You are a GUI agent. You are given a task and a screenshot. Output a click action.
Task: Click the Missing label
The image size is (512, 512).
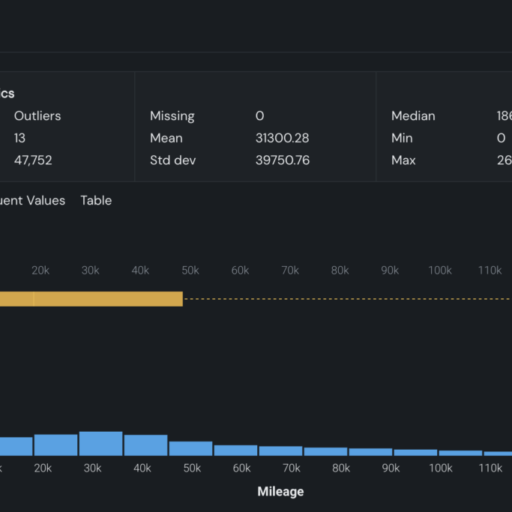click(172, 116)
